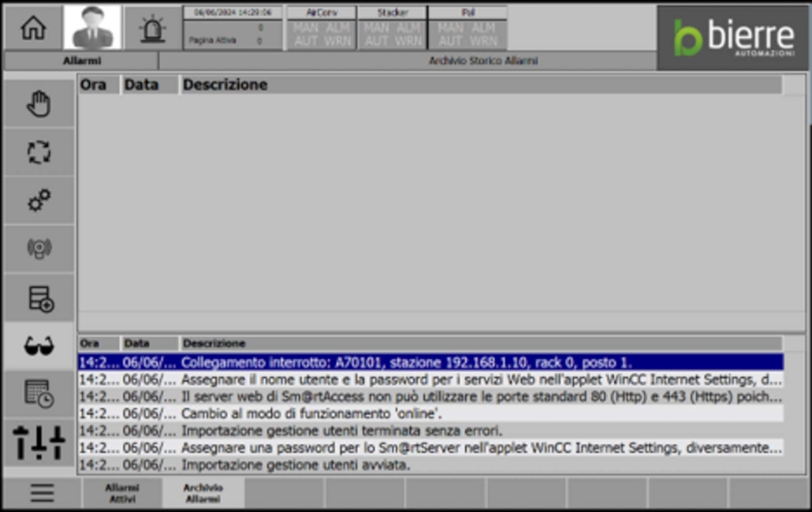Switch to Archivio Allarmi tab
Viewport: 812px width, 512px height.
click(x=203, y=493)
